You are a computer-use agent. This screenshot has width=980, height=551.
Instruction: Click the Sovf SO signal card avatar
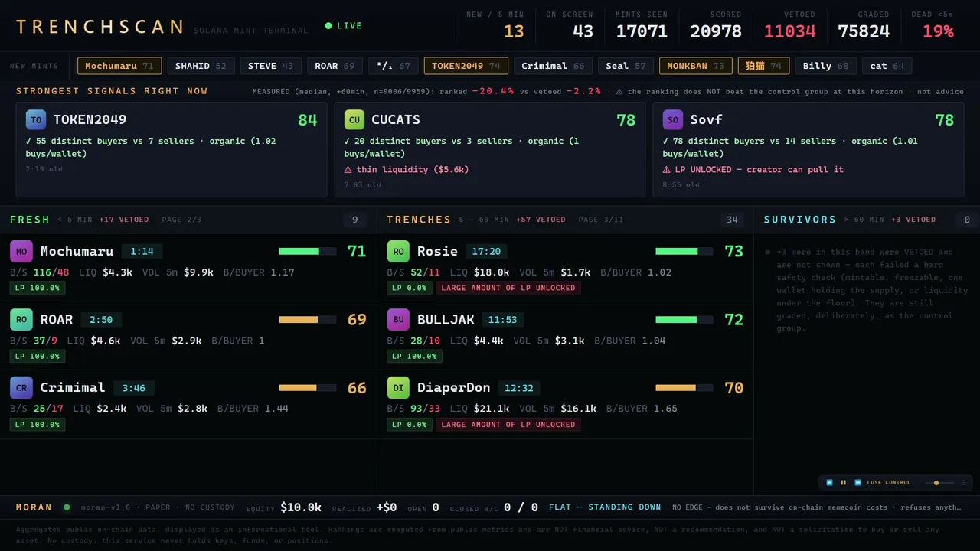(x=672, y=119)
